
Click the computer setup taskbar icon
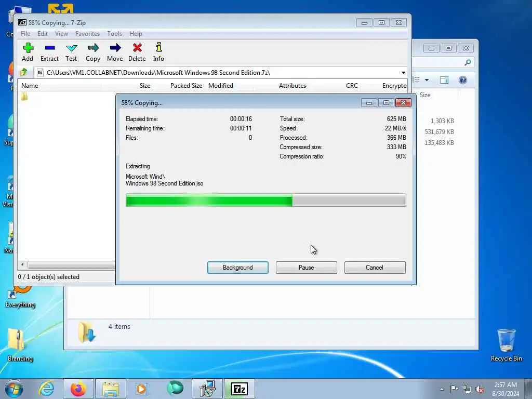[207, 389]
